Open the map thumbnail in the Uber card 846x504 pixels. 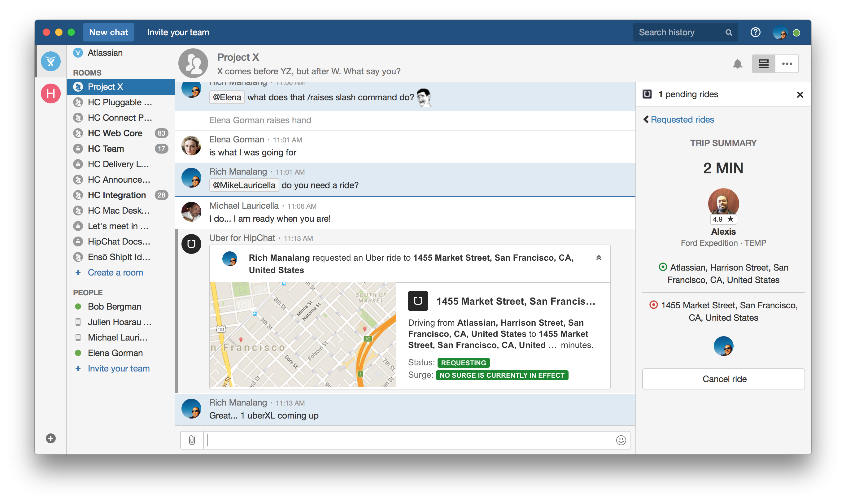[303, 335]
